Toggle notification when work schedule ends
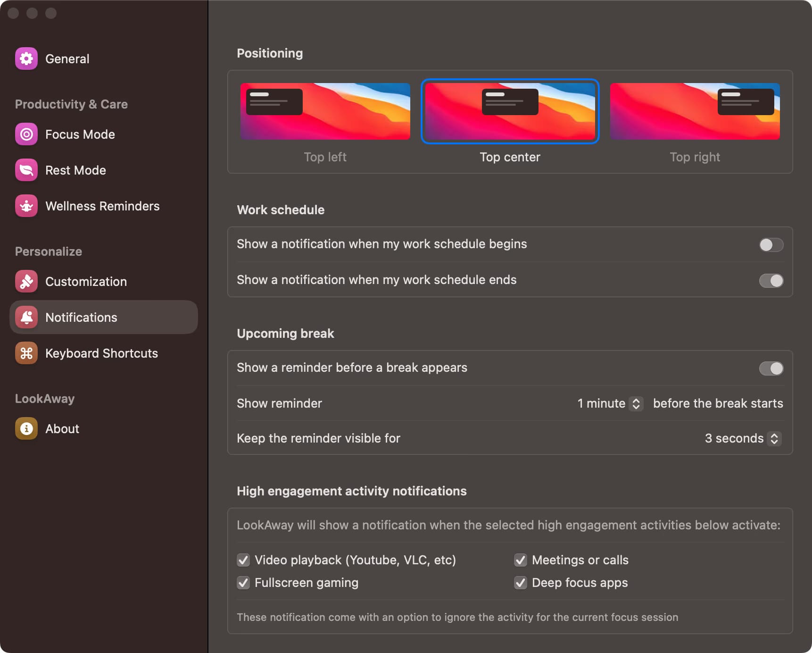812x653 pixels. tap(771, 281)
